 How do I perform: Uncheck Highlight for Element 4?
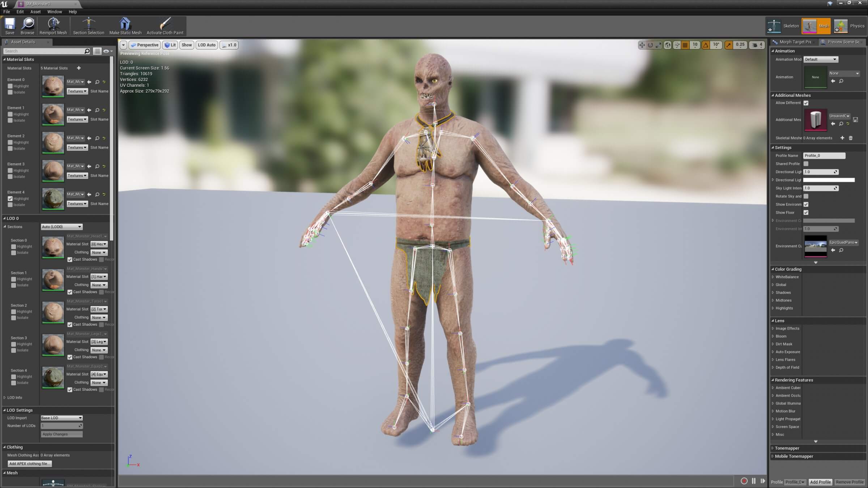point(10,198)
